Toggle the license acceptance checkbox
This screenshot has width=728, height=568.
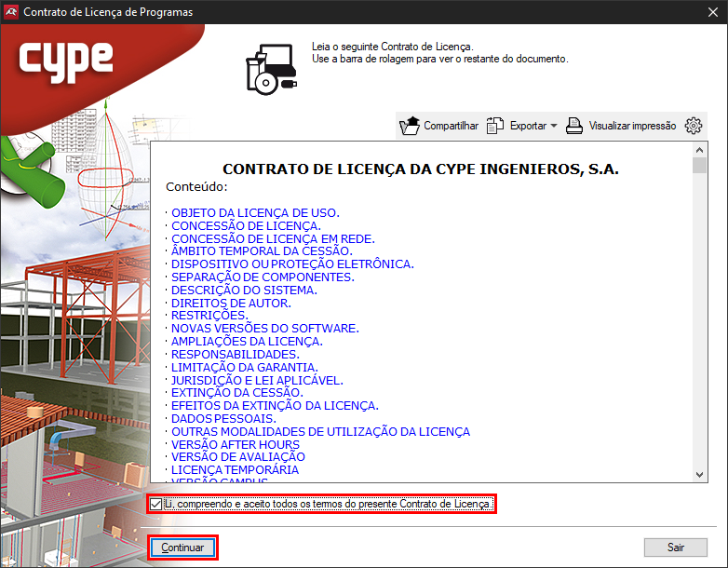tap(156, 504)
